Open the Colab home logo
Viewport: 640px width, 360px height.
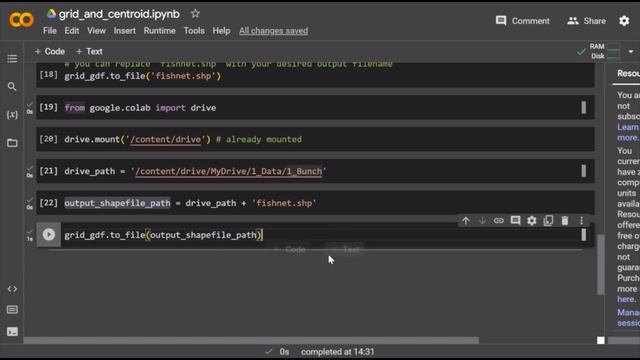coord(21,19)
